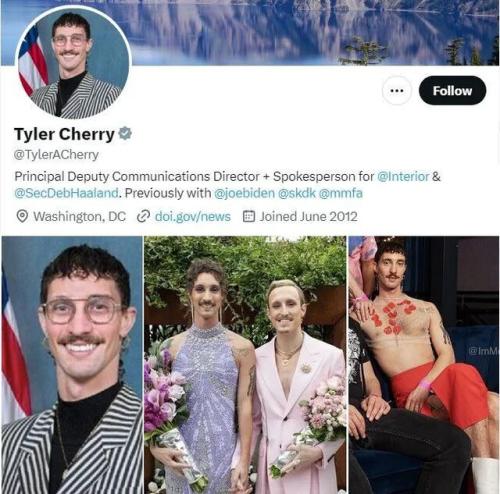Click the @joebiden mention in bio
The width and height of the screenshot is (500, 494).
[x=244, y=193]
